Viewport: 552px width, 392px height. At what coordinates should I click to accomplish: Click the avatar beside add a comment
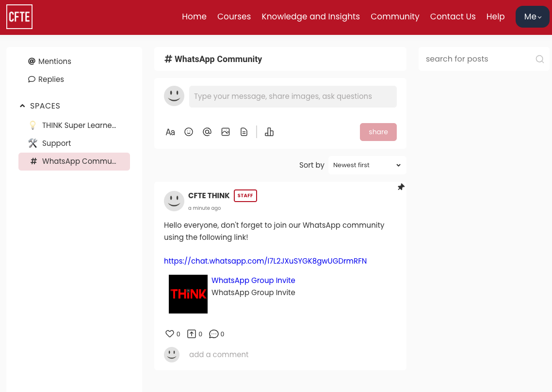point(172,355)
